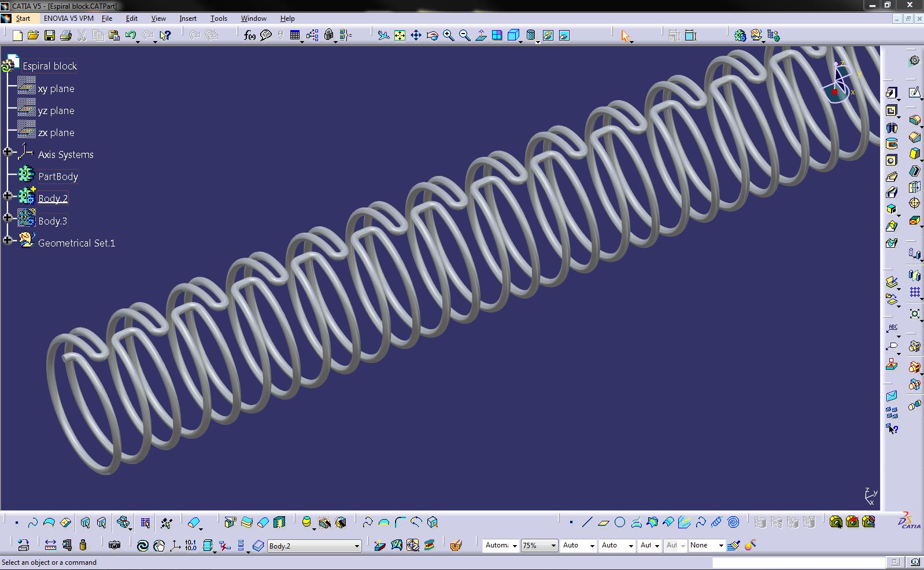This screenshot has width=924, height=570.
Task: Save the part with the floppy icon
Action: tap(50, 36)
